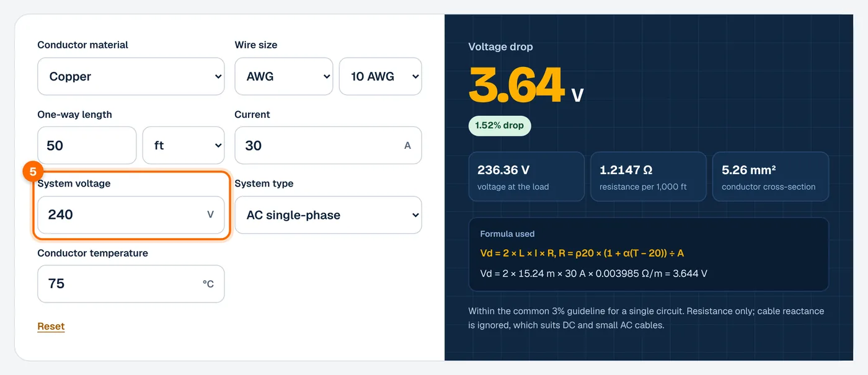Click the One-way length label

point(74,114)
